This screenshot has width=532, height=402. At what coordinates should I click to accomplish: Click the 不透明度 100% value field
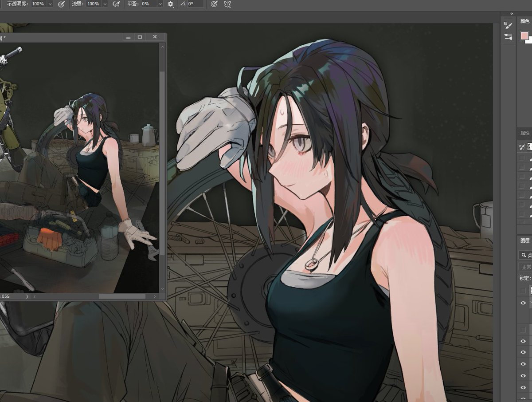click(38, 4)
